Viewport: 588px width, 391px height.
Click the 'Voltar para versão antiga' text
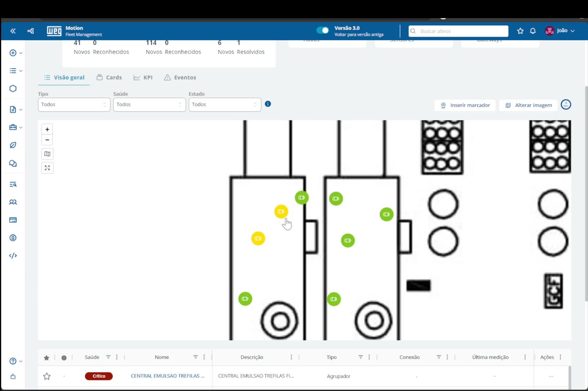pos(359,35)
